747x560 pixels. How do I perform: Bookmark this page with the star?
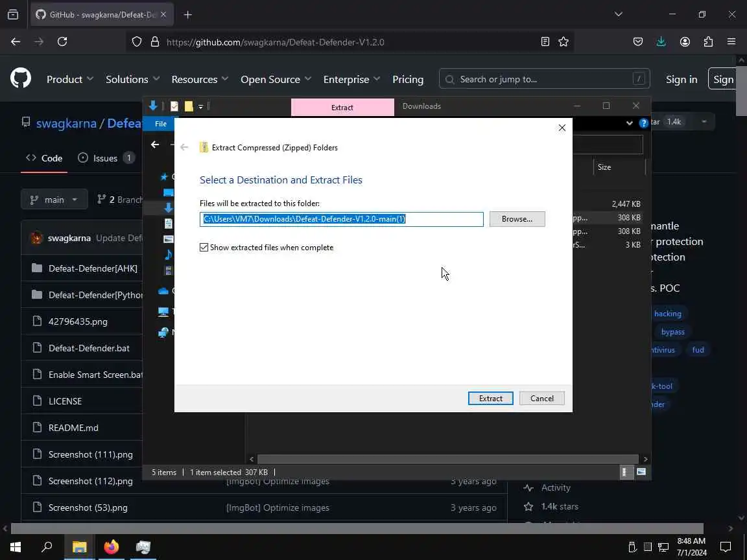(563, 42)
